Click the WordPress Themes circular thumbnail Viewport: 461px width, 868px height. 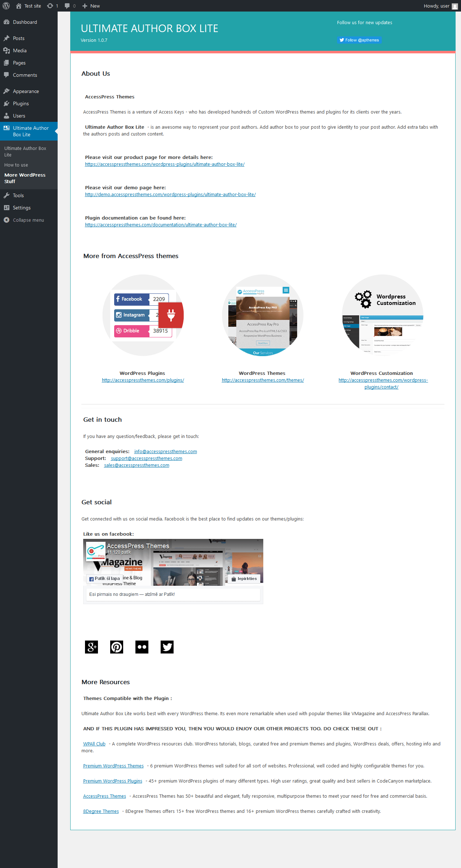[x=263, y=315]
